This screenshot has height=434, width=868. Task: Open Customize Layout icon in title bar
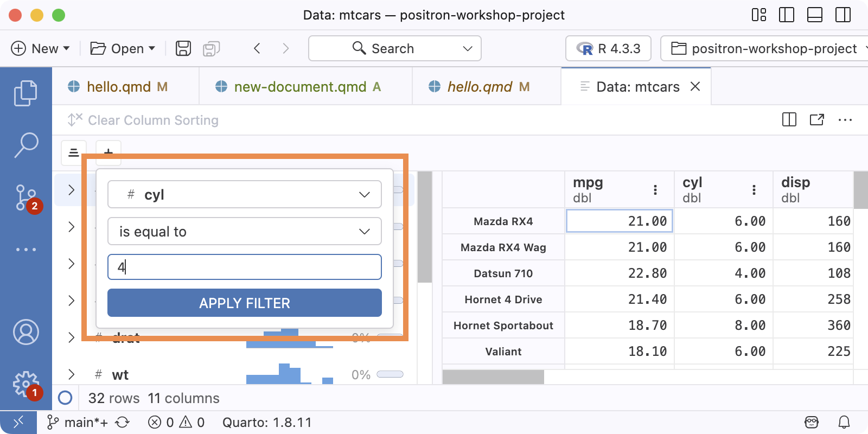pos(759,15)
